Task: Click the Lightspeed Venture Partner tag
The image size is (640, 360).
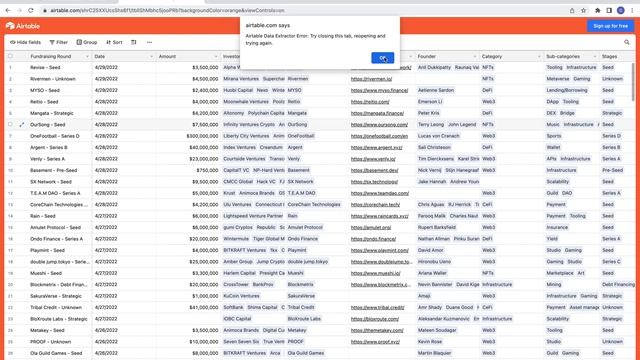Action: tap(253, 216)
